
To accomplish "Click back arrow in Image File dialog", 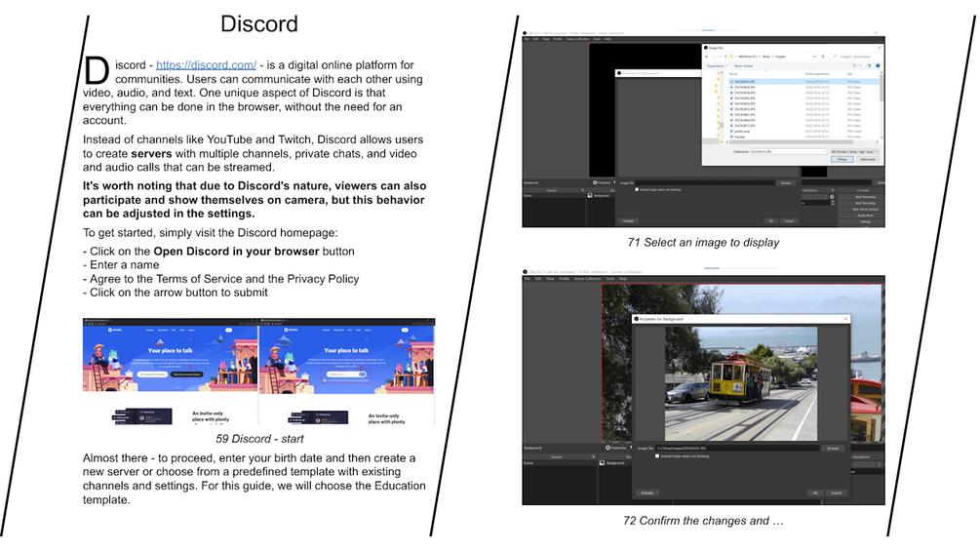I will (707, 57).
